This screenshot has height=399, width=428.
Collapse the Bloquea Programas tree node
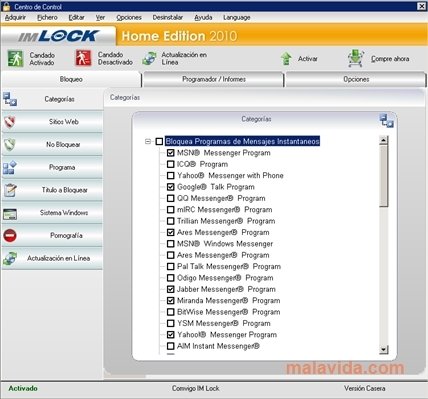(148, 142)
